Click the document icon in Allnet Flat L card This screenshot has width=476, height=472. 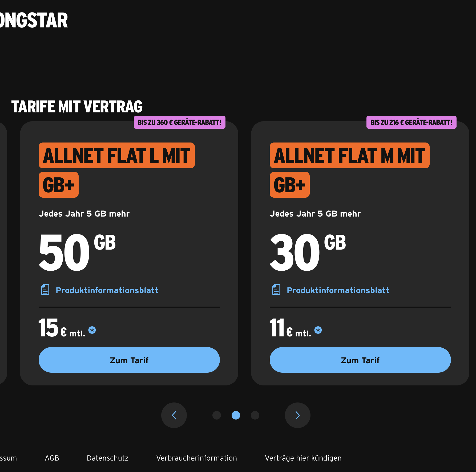coord(45,290)
